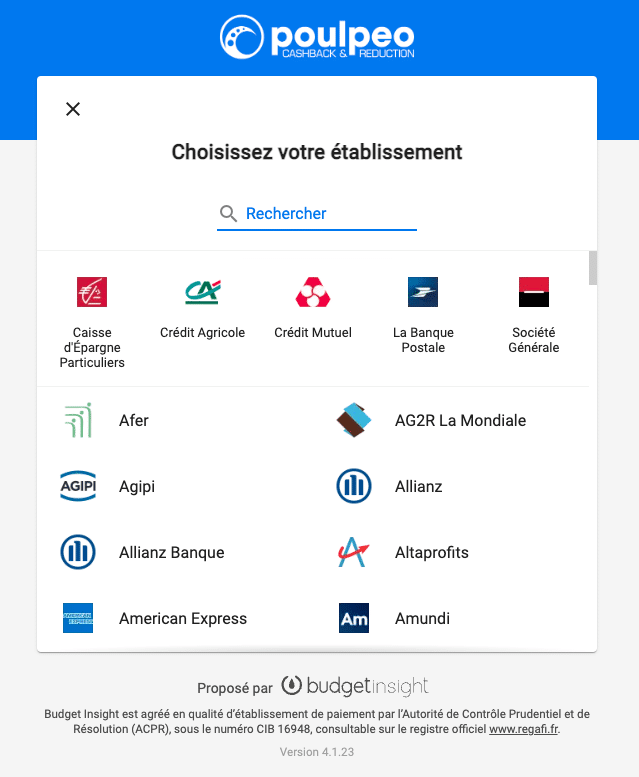Click the Amundi dark blue logo
The width and height of the screenshot is (639, 777).
(354, 618)
